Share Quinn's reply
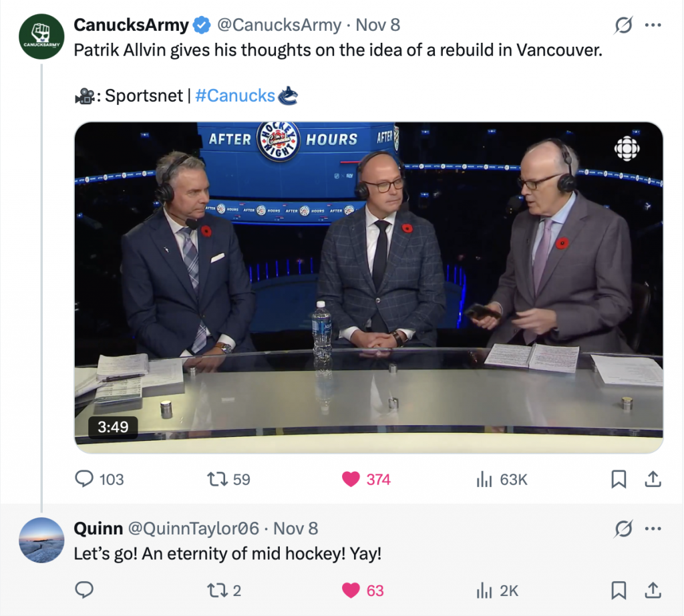Image resolution: width=684 pixels, height=616 pixels. click(x=653, y=590)
